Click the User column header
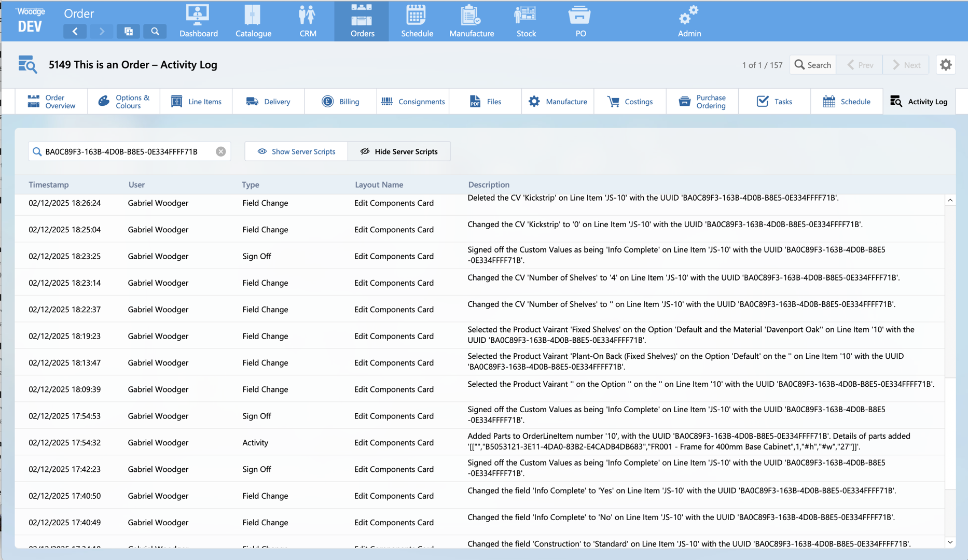 (136, 185)
